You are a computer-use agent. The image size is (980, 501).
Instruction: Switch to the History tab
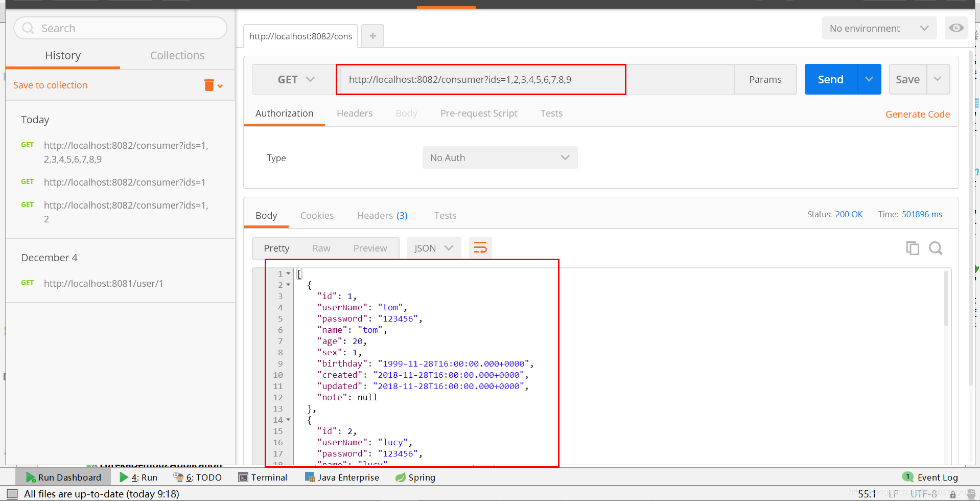point(63,55)
